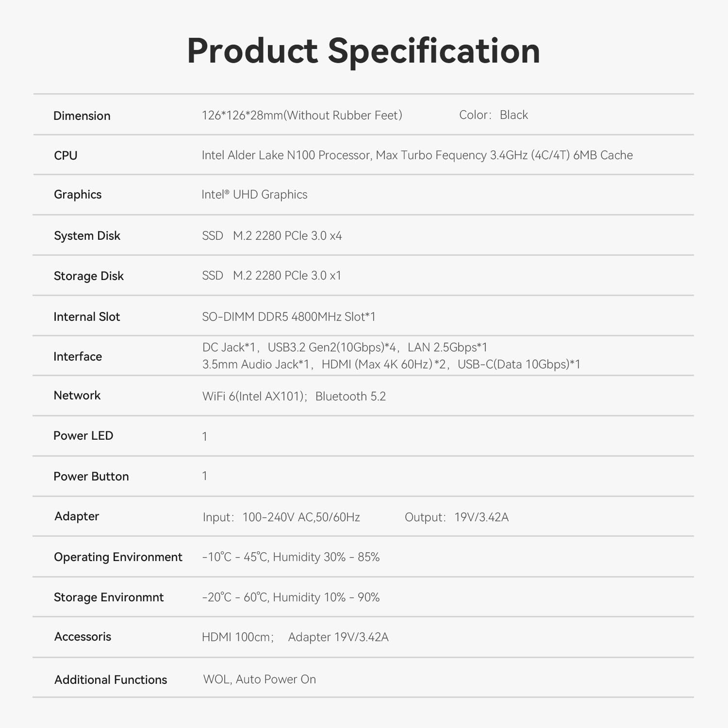Select the WOL, Auto Power On text
This screenshot has height=728, width=728.
259,679
